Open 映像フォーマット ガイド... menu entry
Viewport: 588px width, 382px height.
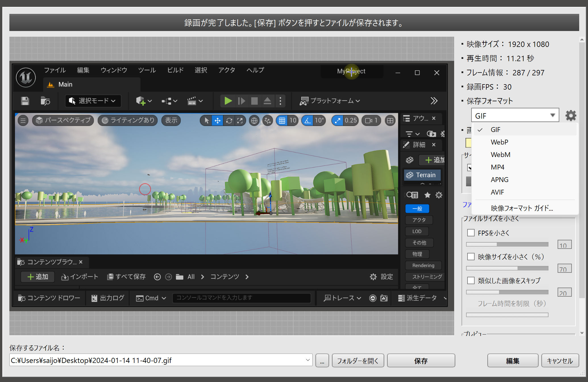click(521, 208)
